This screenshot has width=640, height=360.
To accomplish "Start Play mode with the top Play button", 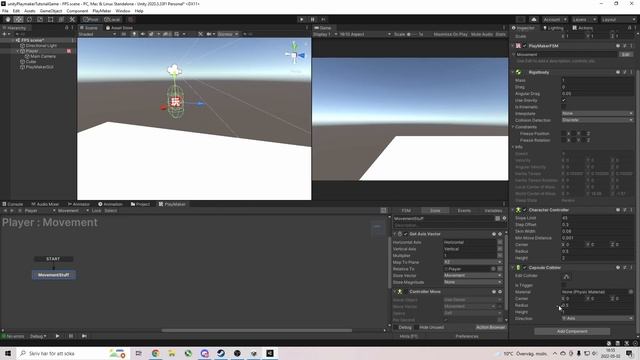I will [x=302, y=20].
